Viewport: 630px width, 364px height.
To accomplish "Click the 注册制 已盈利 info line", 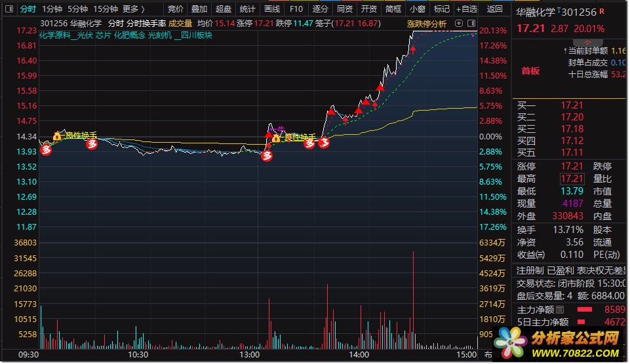I will [570, 270].
